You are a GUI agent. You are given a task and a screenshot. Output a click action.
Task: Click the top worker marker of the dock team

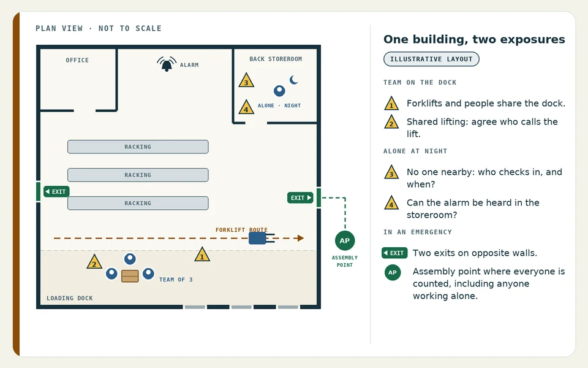point(130,259)
